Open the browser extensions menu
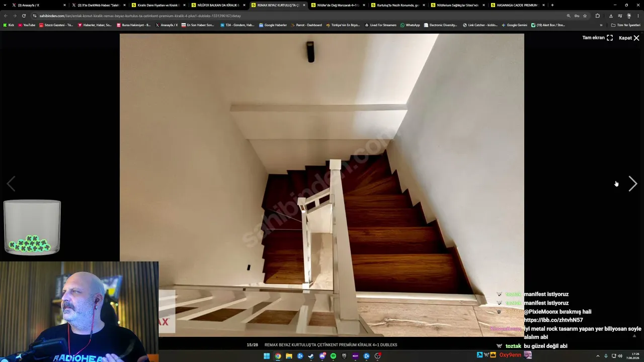This screenshot has width=644, height=362. [597, 16]
